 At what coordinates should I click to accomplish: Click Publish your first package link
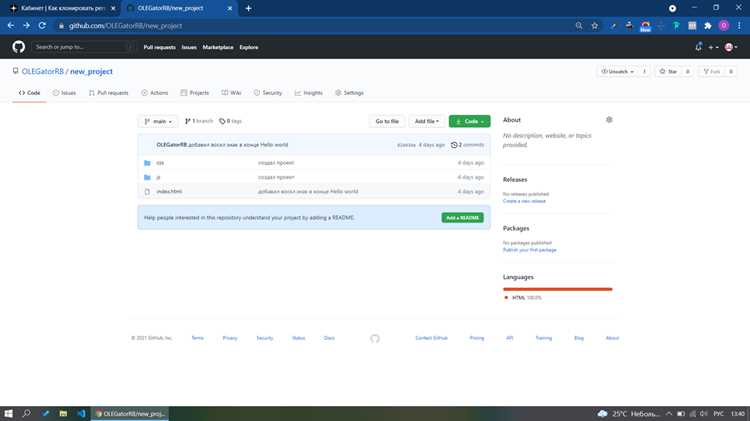tap(529, 250)
